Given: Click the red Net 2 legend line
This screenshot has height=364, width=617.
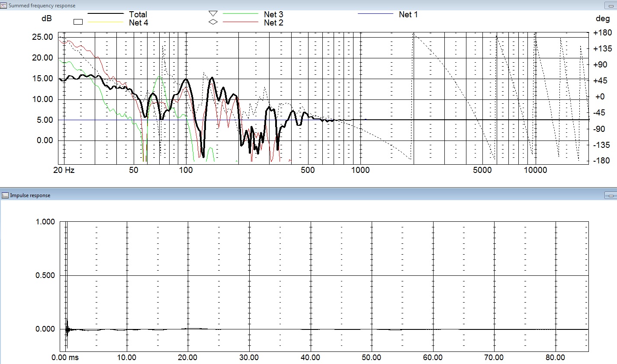Looking at the screenshot, I should click(241, 22).
